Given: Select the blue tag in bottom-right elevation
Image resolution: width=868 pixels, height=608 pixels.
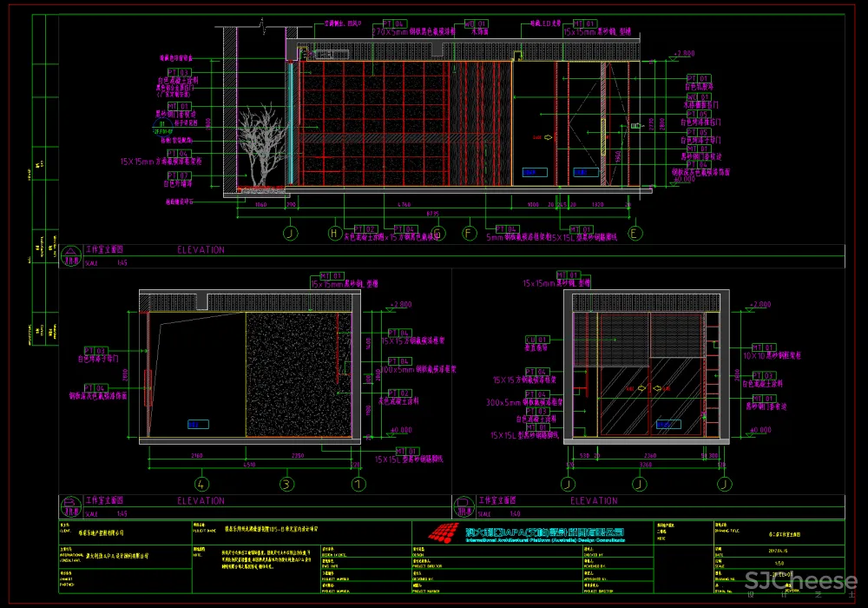Looking at the screenshot, I should click(667, 424).
